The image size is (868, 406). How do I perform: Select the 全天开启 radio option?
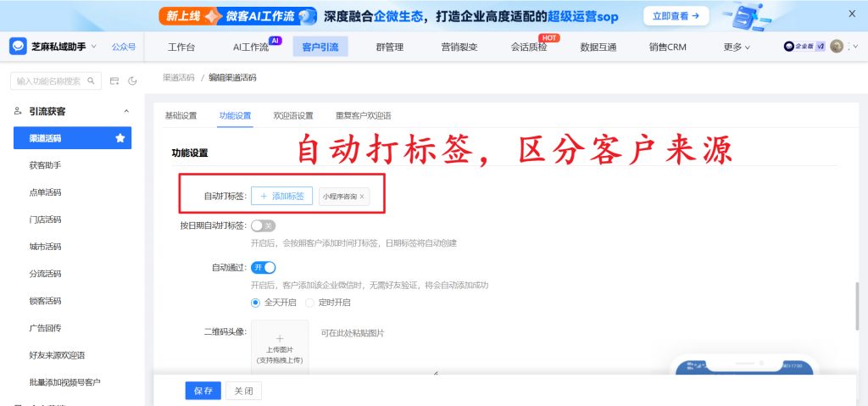[x=255, y=303]
